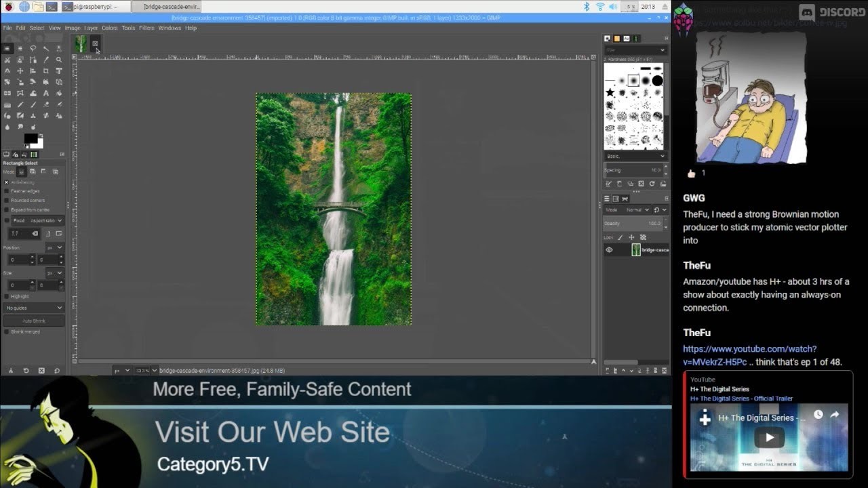This screenshot has width=868, height=488.
Task: Select the Crop tool
Action: [x=45, y=70]
